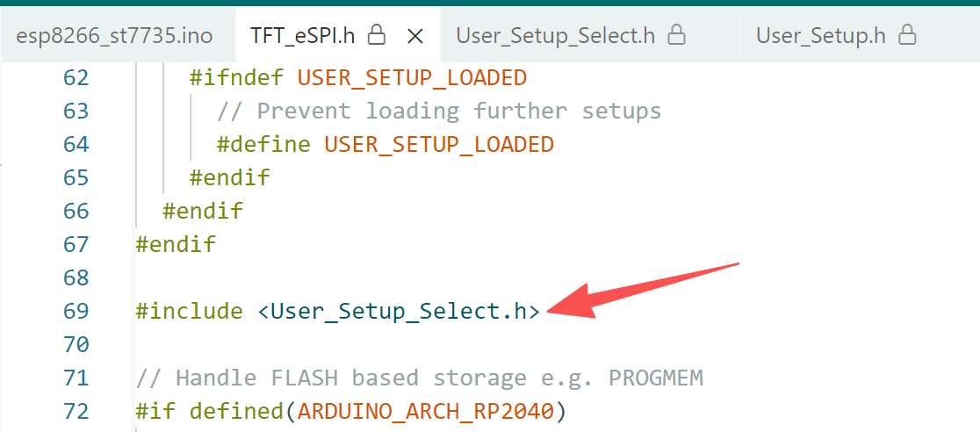Click the #endif on line 67
The image size is (980, 432).
click(176, 244)
